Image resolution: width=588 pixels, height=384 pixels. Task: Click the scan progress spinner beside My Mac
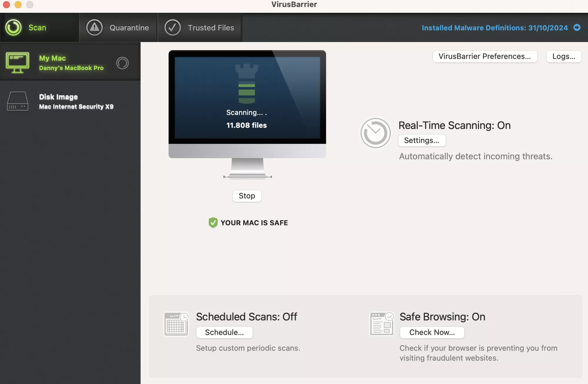[122, 63]
